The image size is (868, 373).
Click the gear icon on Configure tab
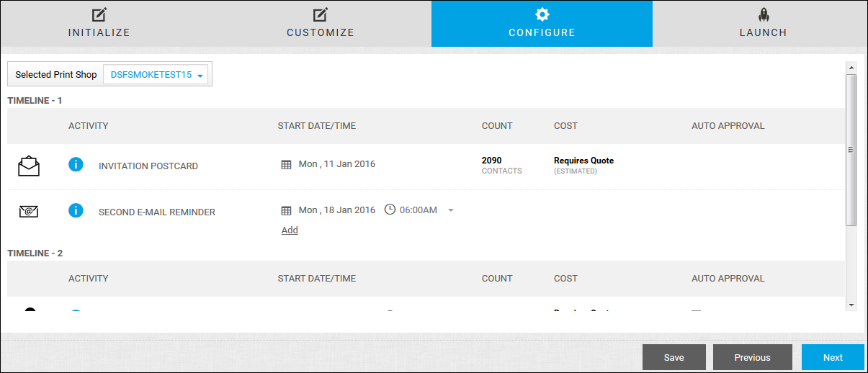click(x=542, y=15)
